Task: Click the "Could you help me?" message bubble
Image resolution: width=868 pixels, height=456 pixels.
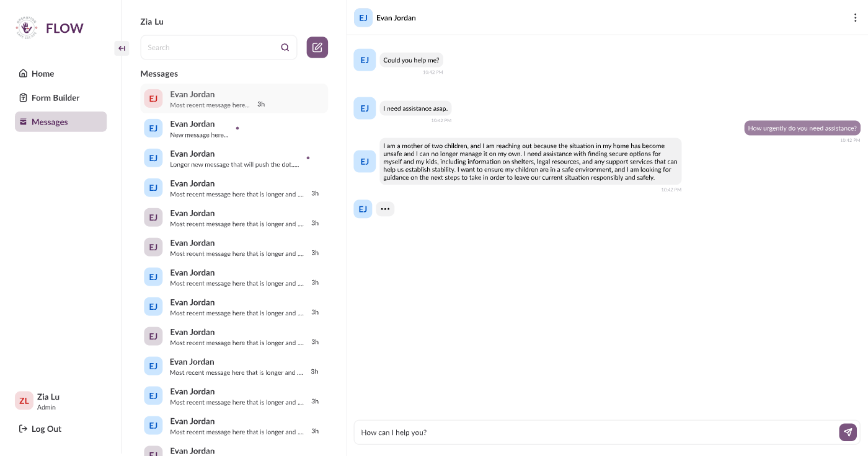Action: (412, 60)
